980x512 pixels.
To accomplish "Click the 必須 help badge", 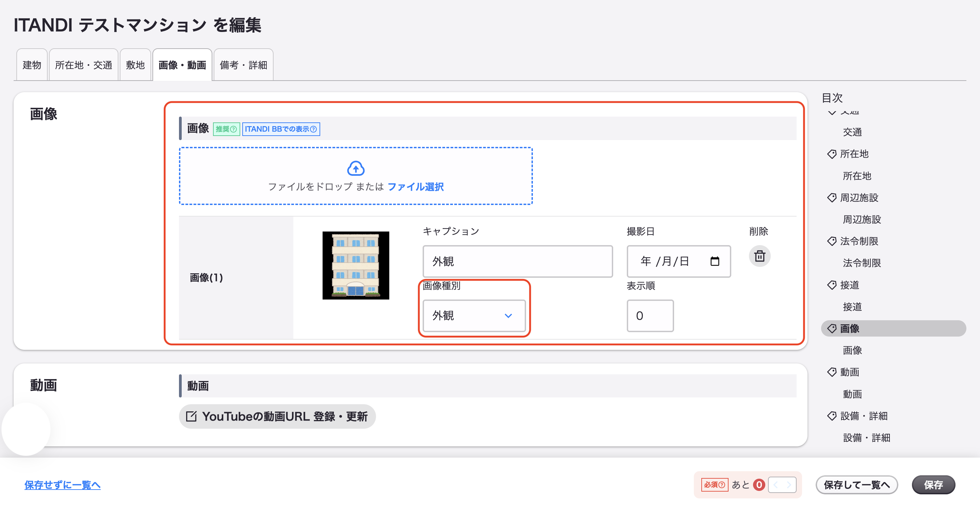I will click(x=714, y=485).
